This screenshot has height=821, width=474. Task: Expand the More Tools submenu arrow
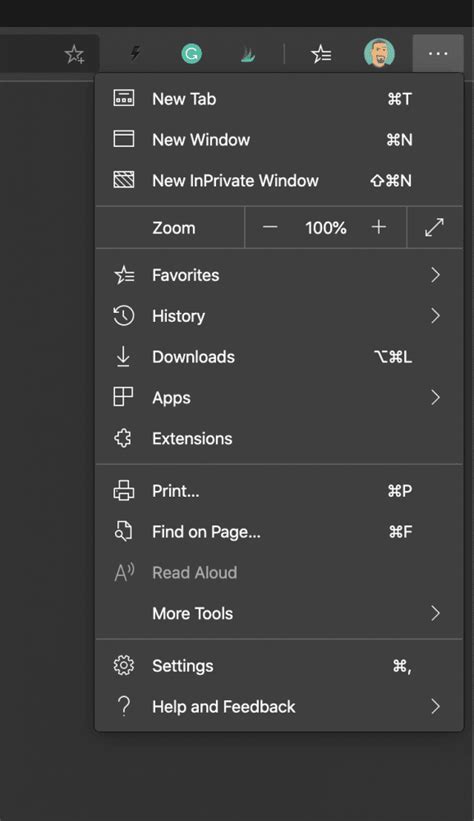click(x=435, y=613)
